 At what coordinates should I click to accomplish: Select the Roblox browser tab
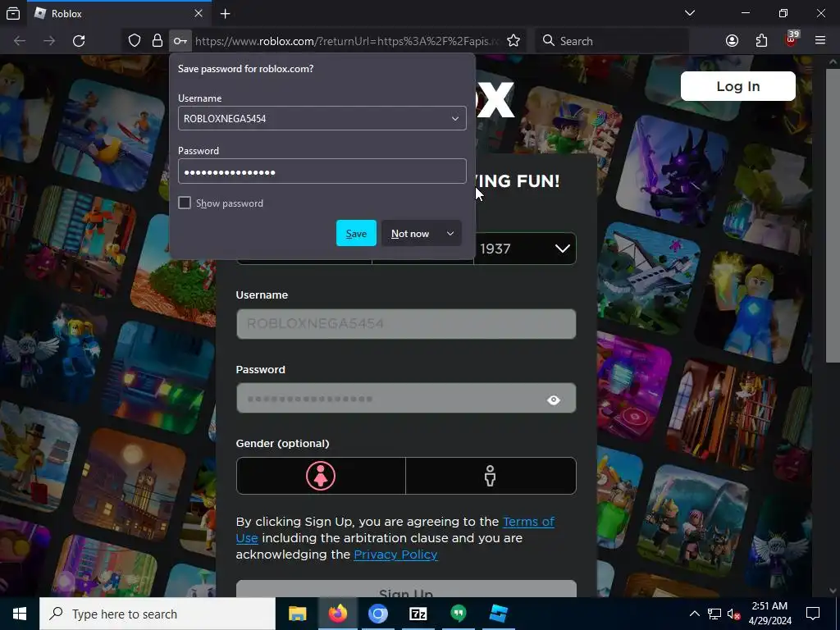click(x=119, y=13)
